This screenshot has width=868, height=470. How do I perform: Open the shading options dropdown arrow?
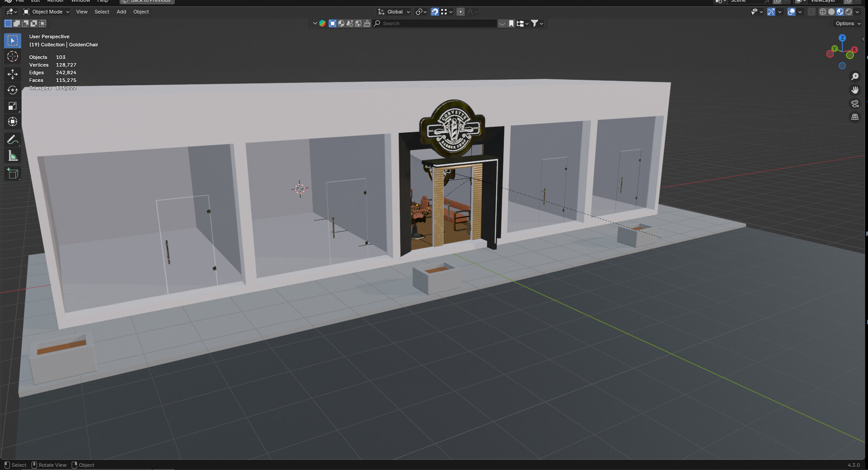click(x=857, y=12)
